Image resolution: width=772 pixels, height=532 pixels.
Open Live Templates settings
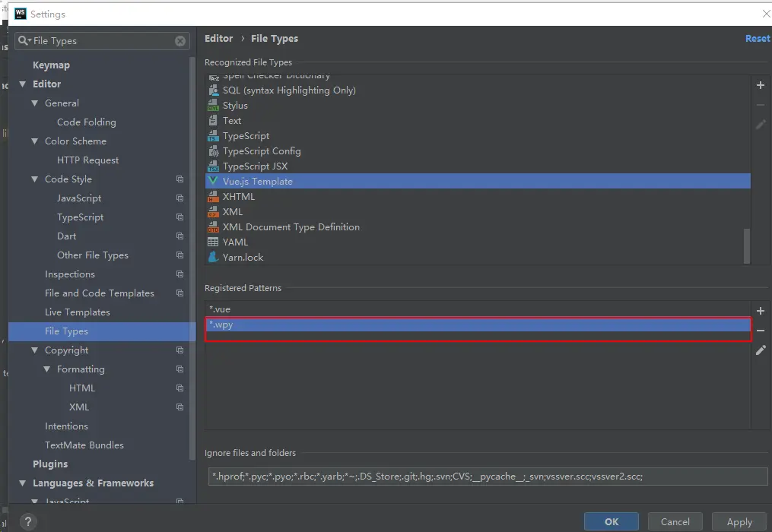(78, 312)
